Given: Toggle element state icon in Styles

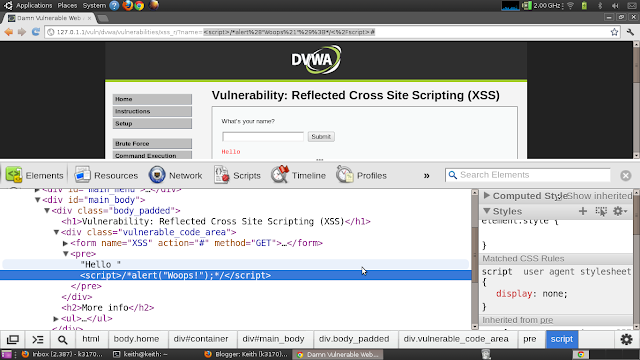Looking at the screenshot, I should coord(601,211).
